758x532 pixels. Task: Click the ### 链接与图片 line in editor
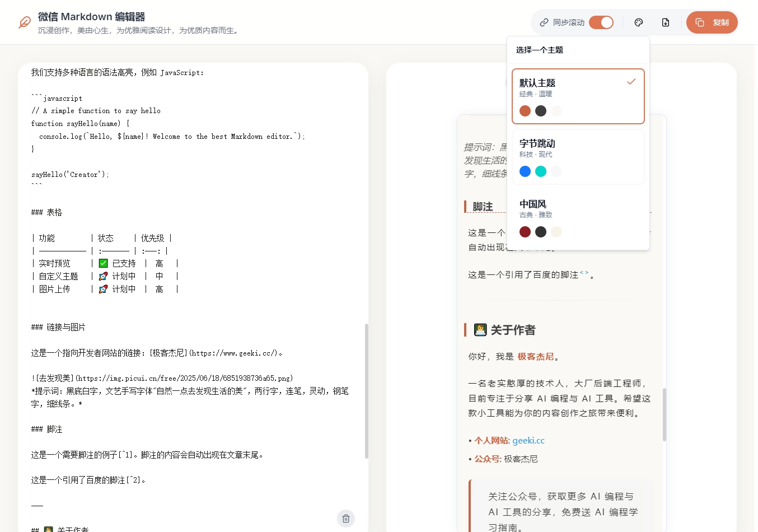coord(58,328)
